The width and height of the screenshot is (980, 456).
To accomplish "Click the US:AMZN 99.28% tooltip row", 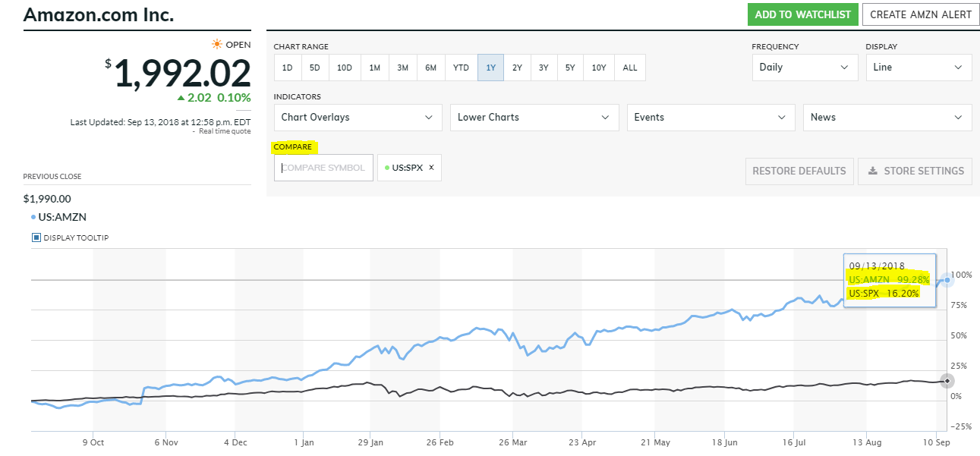I will 889,280.
